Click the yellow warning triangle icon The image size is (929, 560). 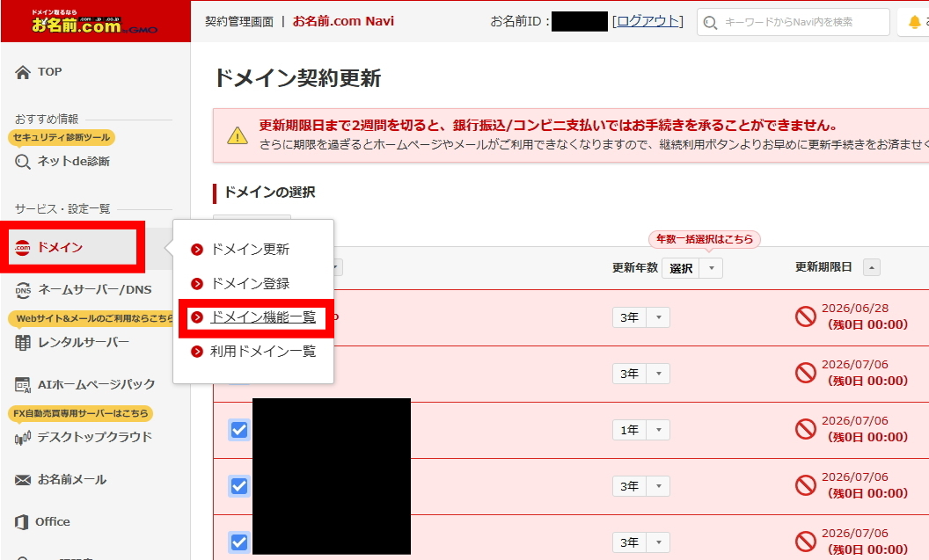pos(238,135)
